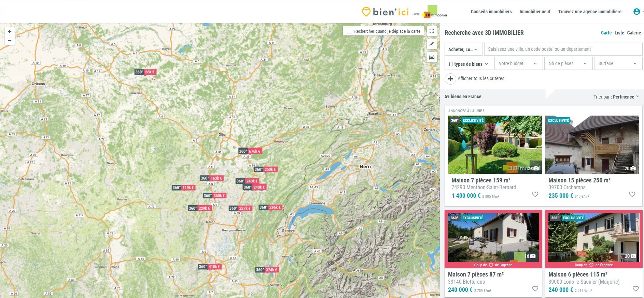The height and width of the screenshot is (298, 644).
Task: Favorite the Bletterans house listing
Action: click(535, 289)
